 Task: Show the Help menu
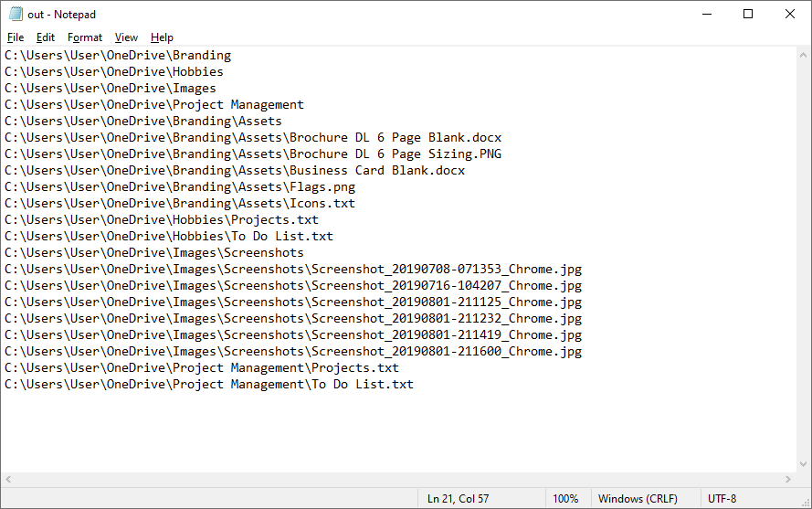(162, 37)
